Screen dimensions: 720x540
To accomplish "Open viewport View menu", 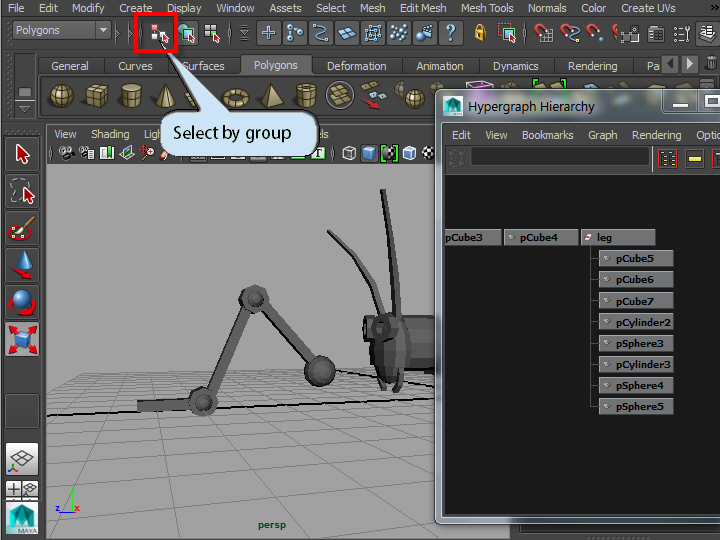I will [x=65, y=134].
